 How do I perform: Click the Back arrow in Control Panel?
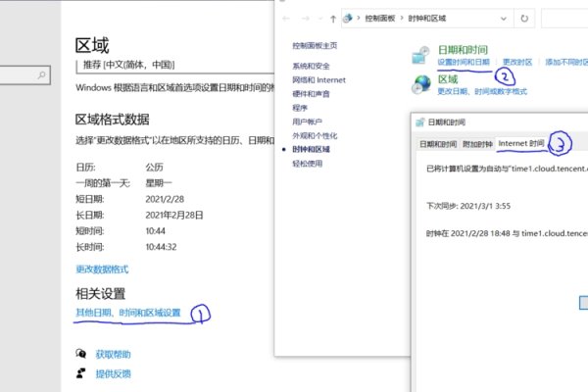point(286,19)
